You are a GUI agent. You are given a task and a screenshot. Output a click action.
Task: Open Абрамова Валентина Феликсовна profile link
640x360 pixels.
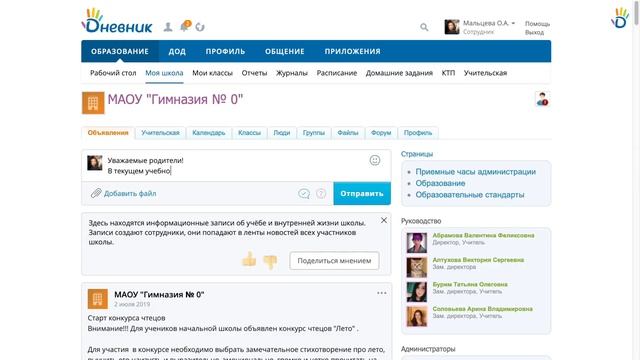(483, 236)
